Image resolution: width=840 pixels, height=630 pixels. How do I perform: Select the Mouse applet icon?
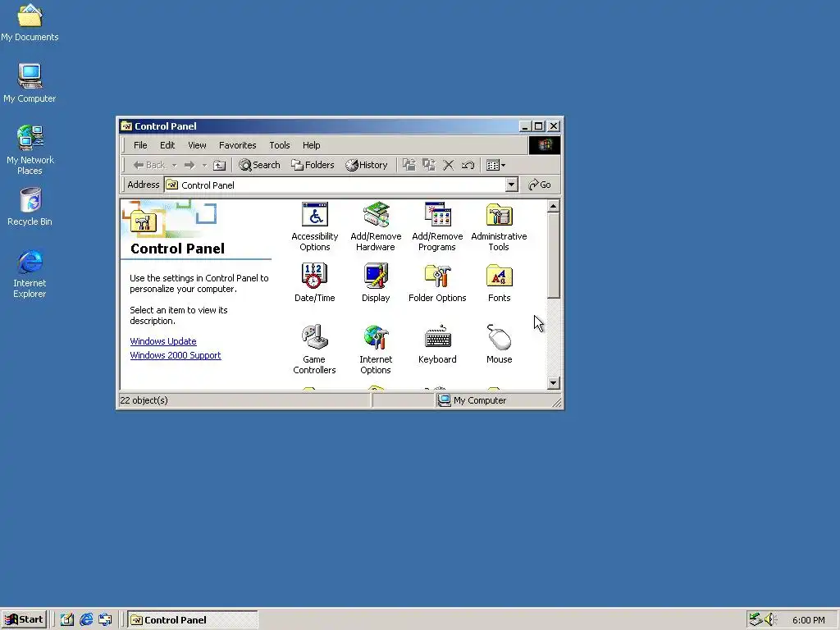[499, 345]
